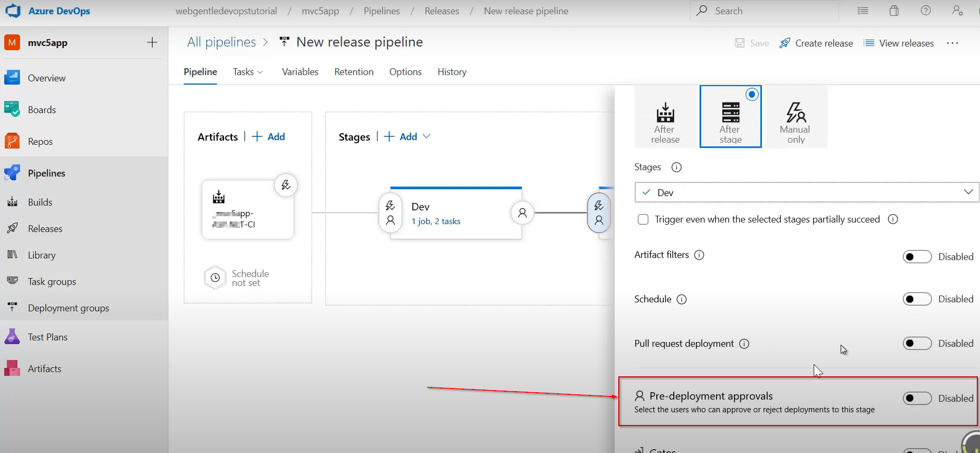The width and height of the screenshot is (980, 453).
Task: Show info icon next to Schedule
Action: pyautogui.click(x=682, y=299)
